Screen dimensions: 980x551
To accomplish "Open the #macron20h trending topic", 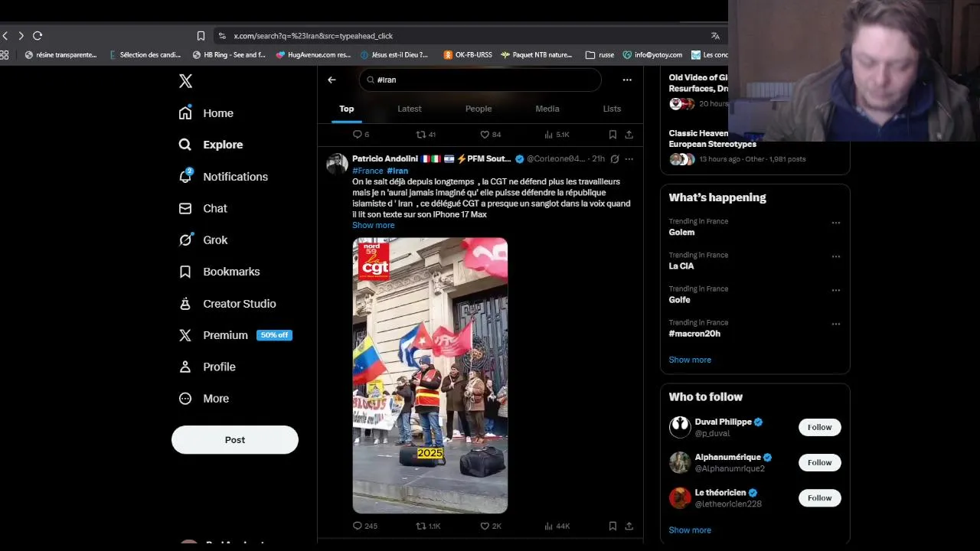I will 694,334.
